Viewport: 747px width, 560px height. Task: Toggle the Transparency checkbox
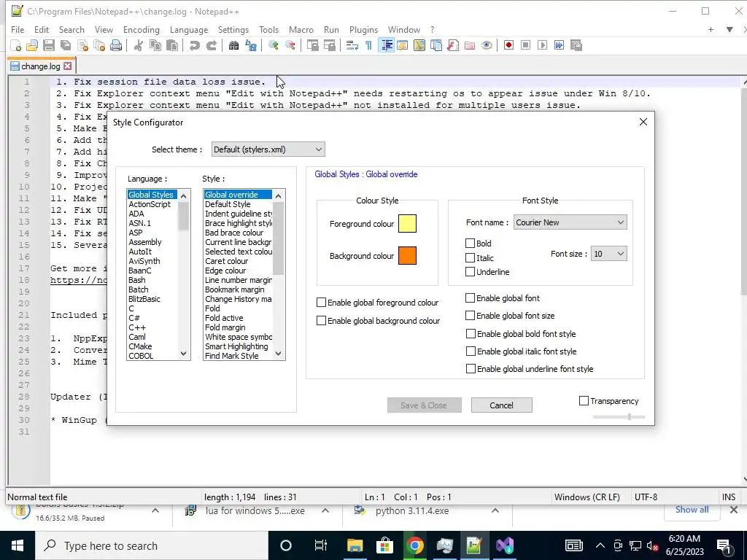pyautogui.click(x=584, y=401)
